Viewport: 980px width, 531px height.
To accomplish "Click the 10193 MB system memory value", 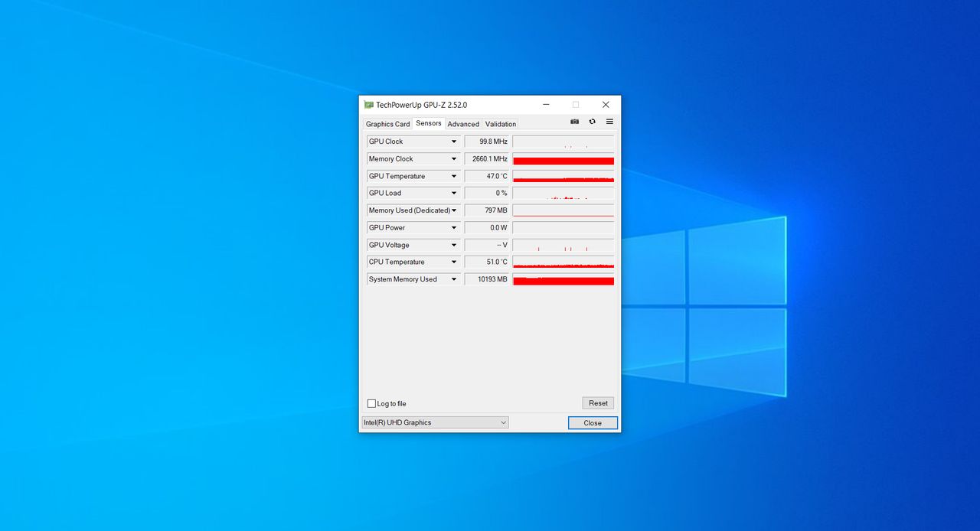I will 487,279.
